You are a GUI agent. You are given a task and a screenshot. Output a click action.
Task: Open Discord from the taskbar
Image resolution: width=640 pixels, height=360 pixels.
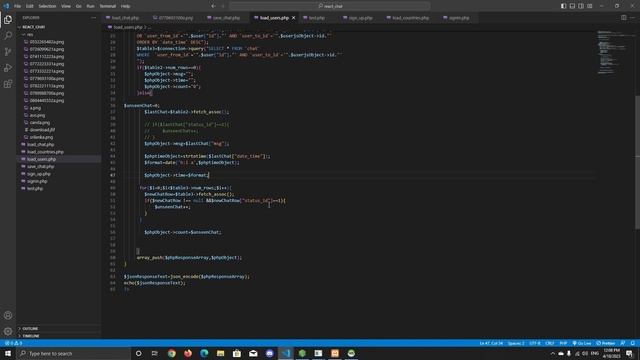click(269, 353)
